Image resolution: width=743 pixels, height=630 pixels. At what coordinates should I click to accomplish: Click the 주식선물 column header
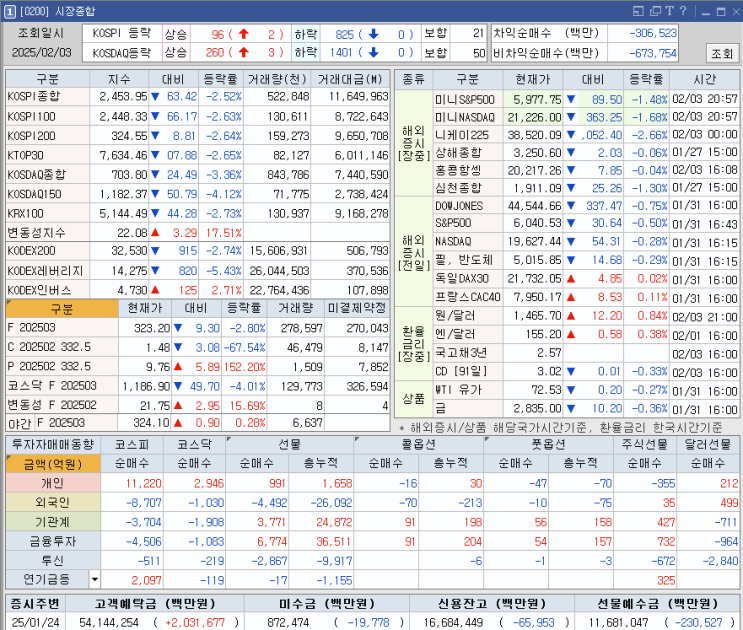[644, 444]
